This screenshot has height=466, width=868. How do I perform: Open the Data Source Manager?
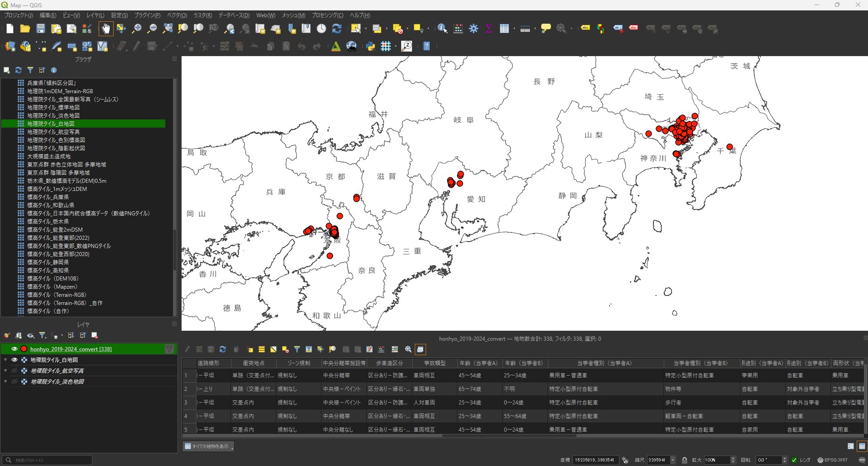pos(10,46)
